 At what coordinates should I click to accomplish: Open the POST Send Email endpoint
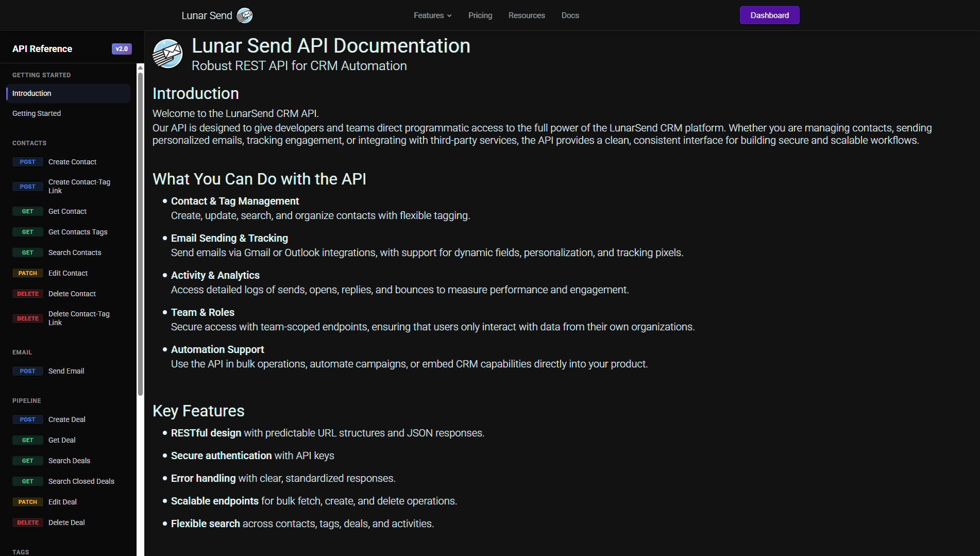point(66,371)
